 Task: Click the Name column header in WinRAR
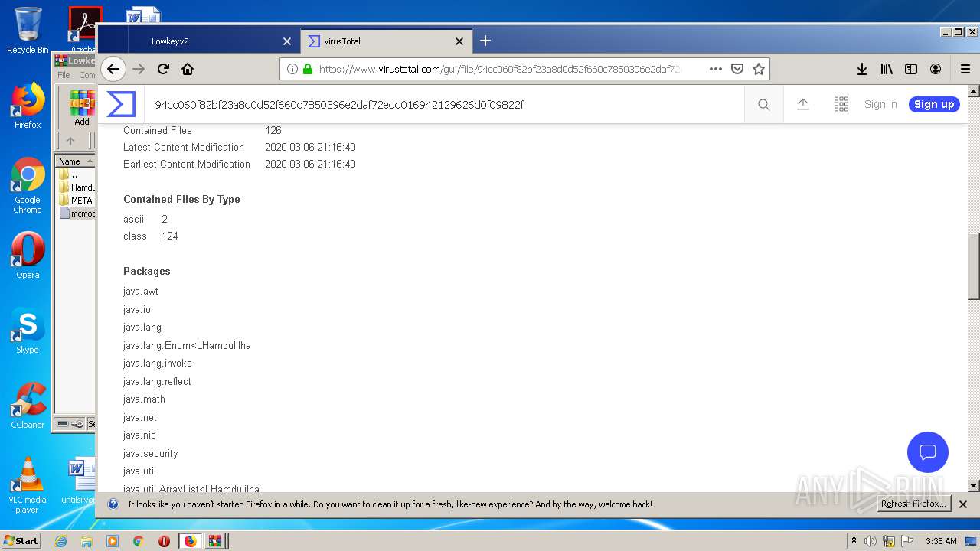(x=74, y=161)
